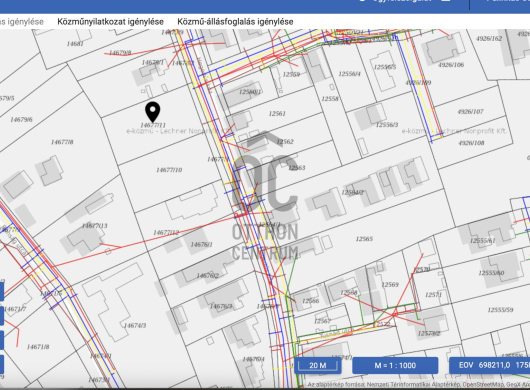Select parcel label 12563
The width and height of the screenshot is (530, 390).
tap(297, 168)
